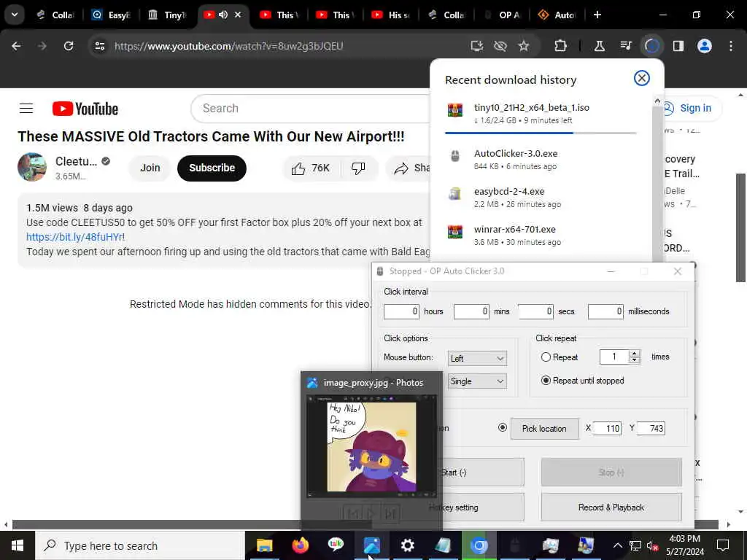Click the page vertical scrollbar thumb

(740, 227)
